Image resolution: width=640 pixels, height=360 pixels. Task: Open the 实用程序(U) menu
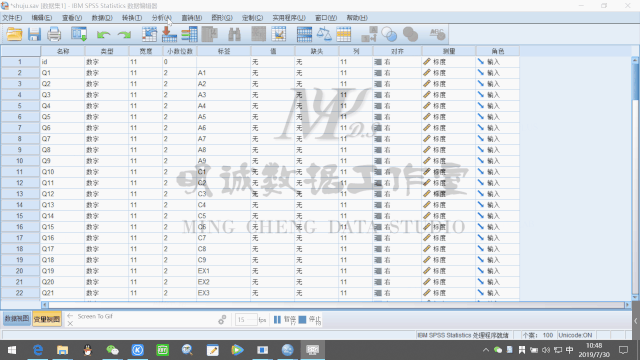tap(289, 18)
